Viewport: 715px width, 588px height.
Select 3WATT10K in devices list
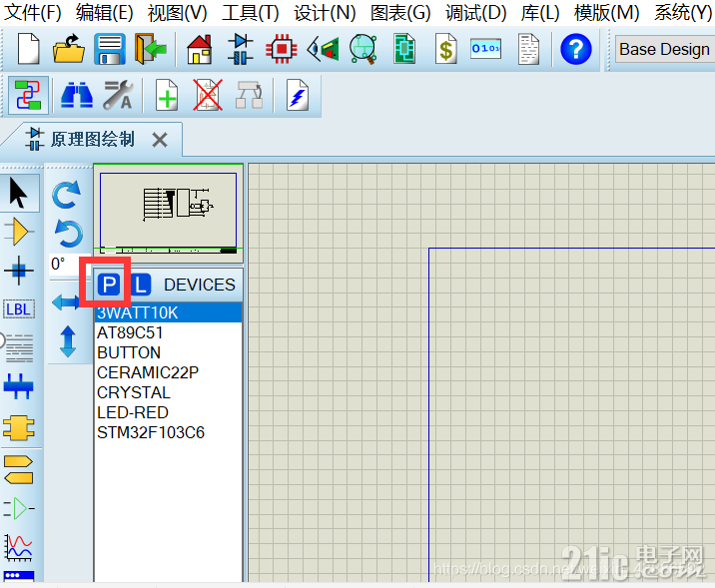pyautogui.click(x=168, y=312)
